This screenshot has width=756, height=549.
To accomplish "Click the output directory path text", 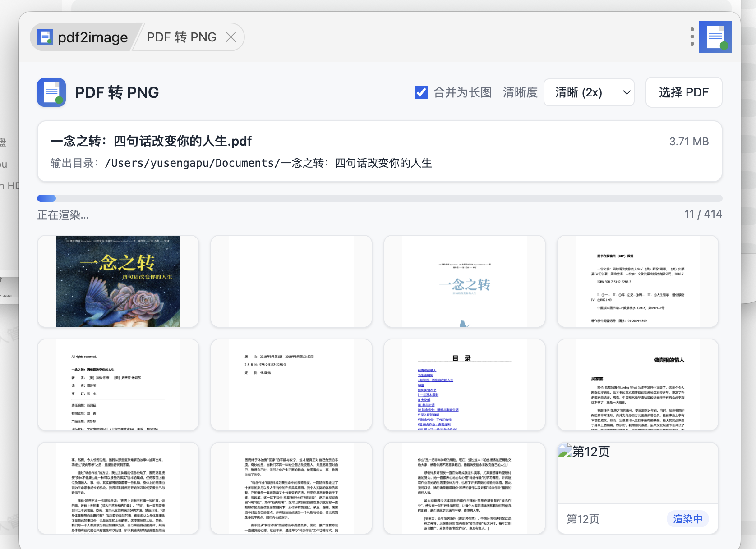I will click(x=268, y=163).
